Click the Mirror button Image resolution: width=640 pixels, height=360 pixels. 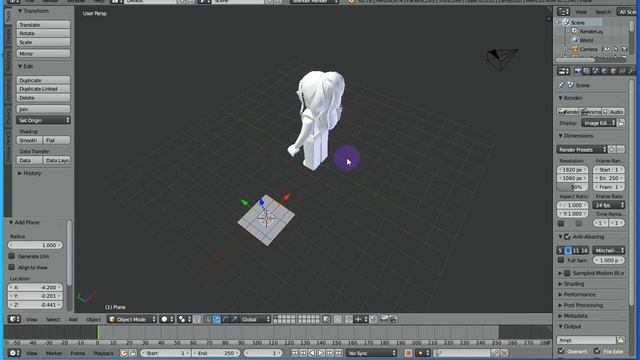click(43, 53)
